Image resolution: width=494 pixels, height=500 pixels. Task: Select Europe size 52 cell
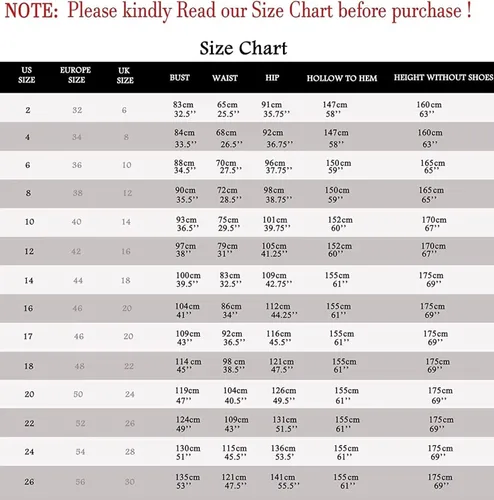(x=80, y=423)
